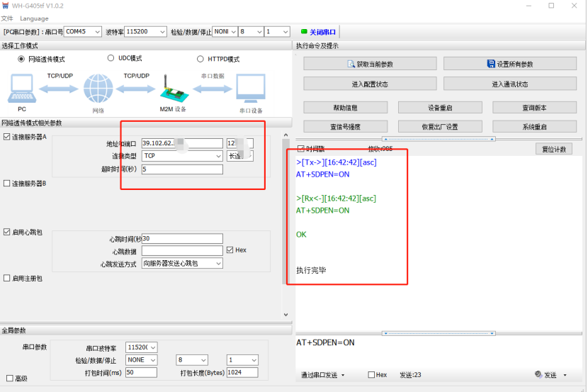Select the HTTPD模式 radio button
588x392 pixels.
coord(200,59)
